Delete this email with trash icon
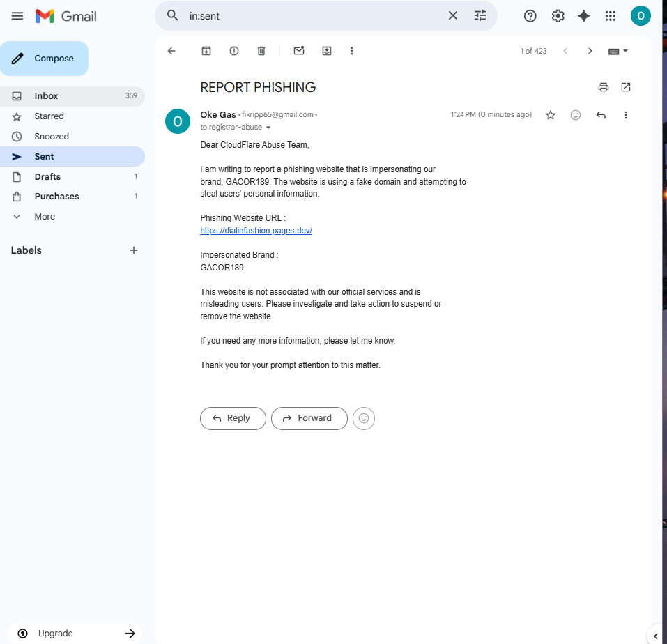667x644 pixels. [x=261, y=51]
